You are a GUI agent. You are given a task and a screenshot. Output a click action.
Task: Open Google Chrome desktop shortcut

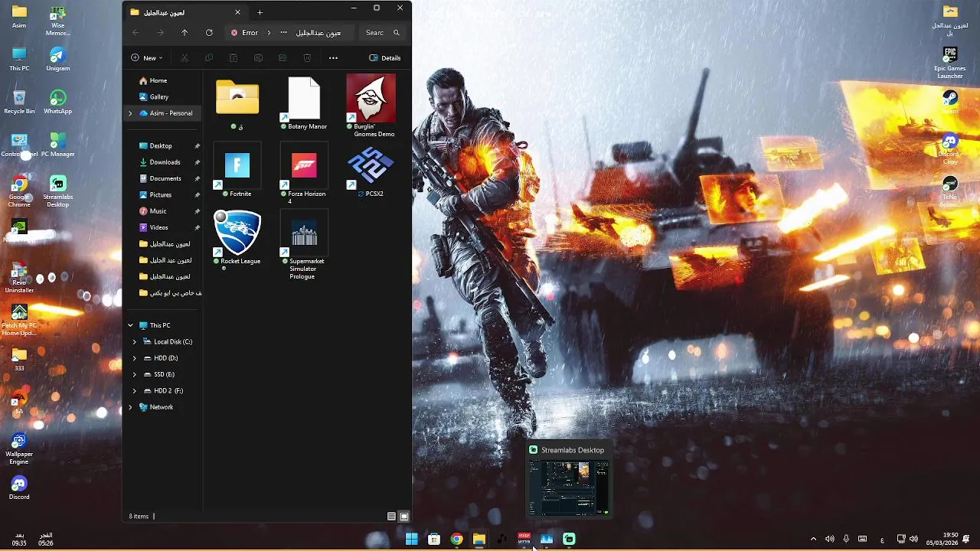click(19, 191)
